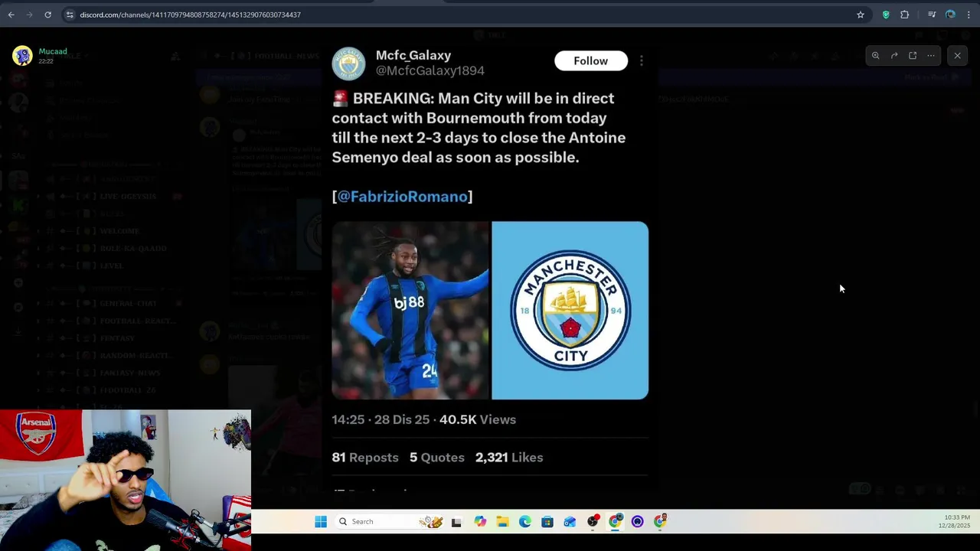This screenshot has width=980, height=551.
Task: Click the @FabrizioRomano mention link
Action: 402,197
